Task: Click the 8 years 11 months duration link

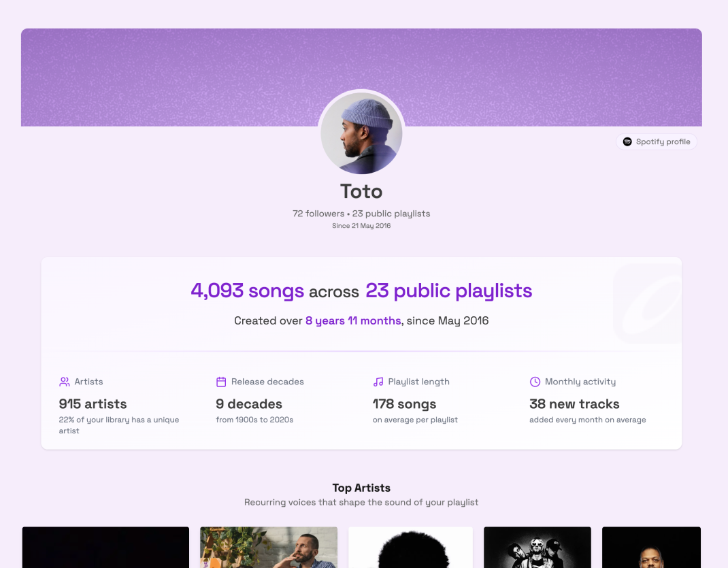Action: [353, 320]
